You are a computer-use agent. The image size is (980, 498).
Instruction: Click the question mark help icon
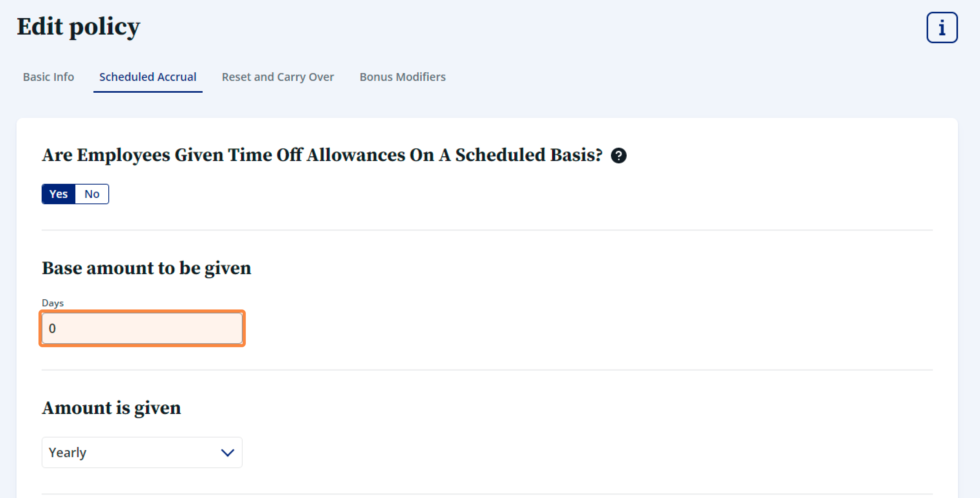tap(618, 156)
